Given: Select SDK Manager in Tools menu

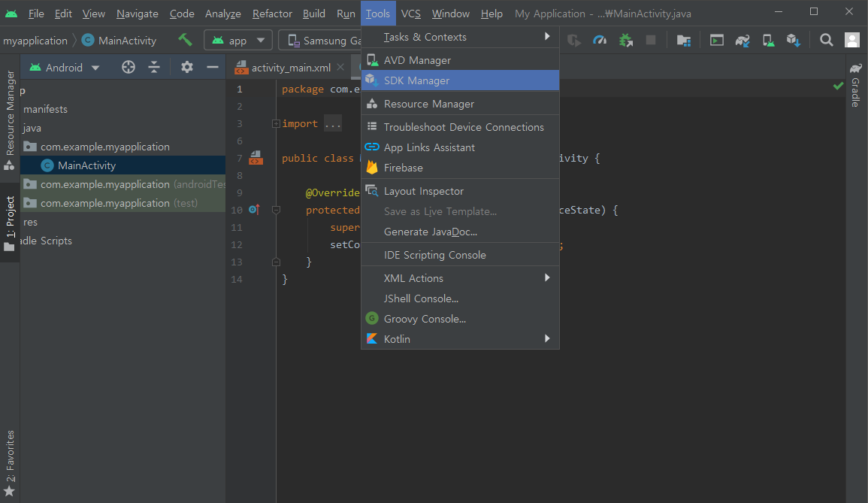Looking at the screenshot, I should tap(460, 80).
